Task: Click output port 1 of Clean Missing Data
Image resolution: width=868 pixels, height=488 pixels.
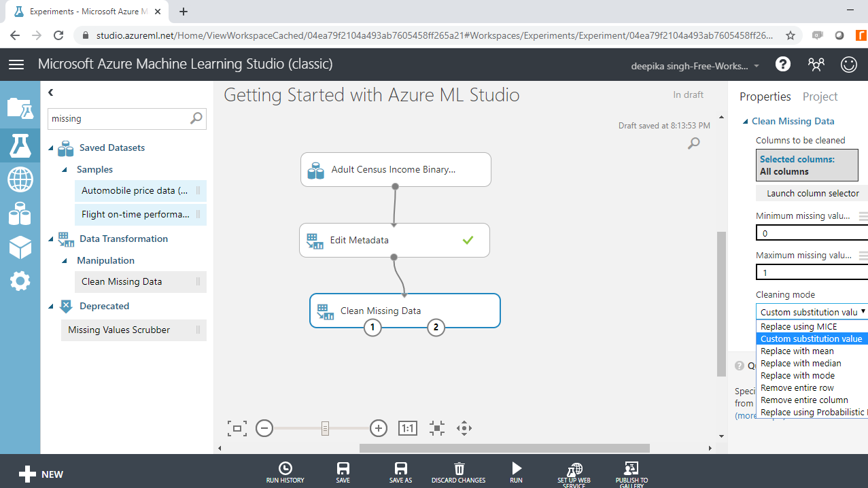Action: coord(372,328)
